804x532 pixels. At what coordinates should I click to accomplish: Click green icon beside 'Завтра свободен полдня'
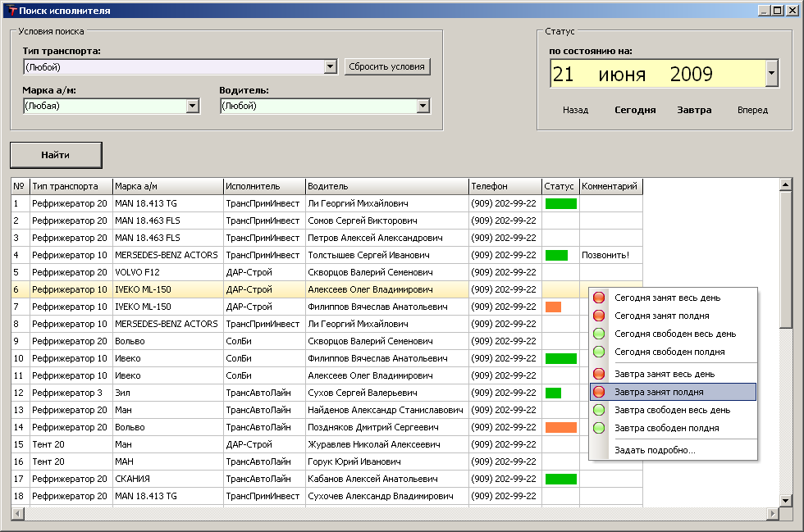click(x=599, y=428)
